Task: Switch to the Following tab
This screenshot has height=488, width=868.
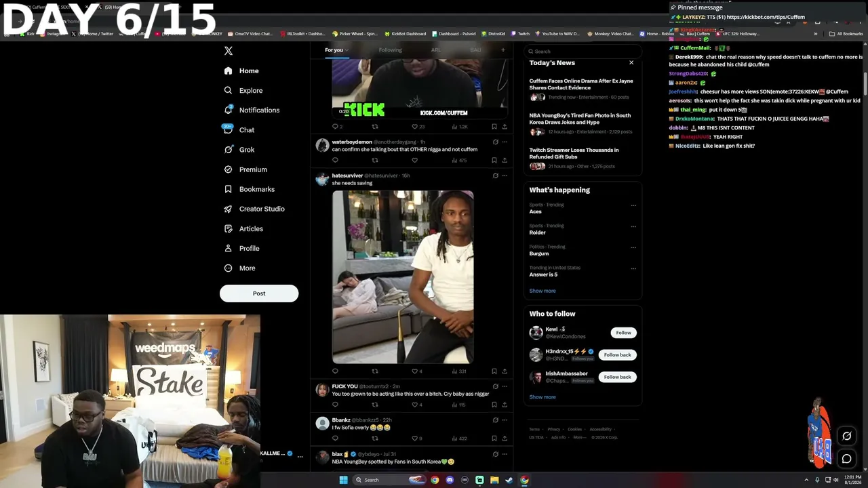Action: tap(390, 49)
